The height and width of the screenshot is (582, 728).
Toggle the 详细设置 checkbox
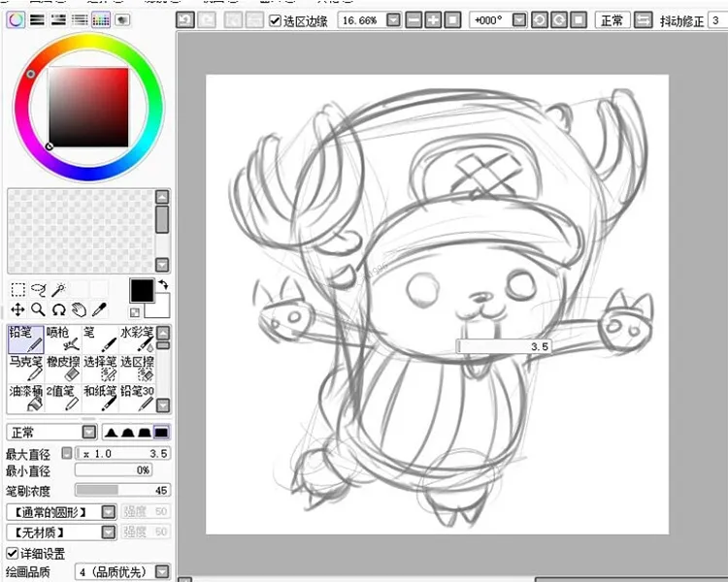13,553
